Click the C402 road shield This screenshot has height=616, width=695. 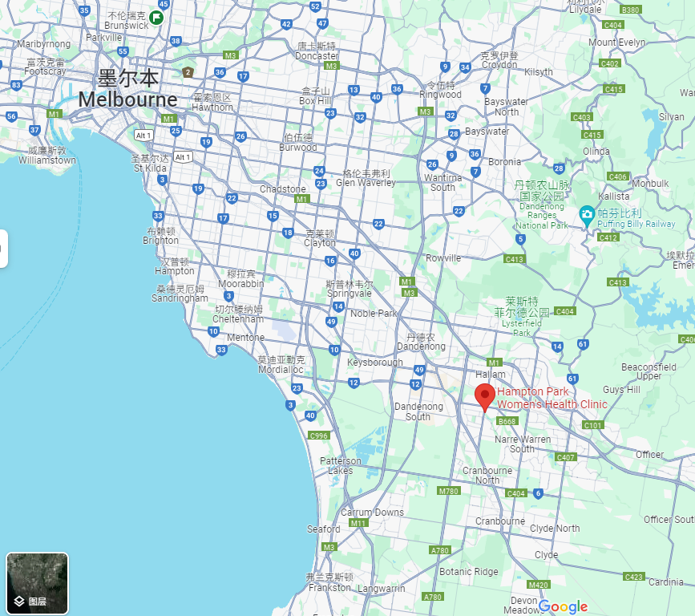[609, 63]
